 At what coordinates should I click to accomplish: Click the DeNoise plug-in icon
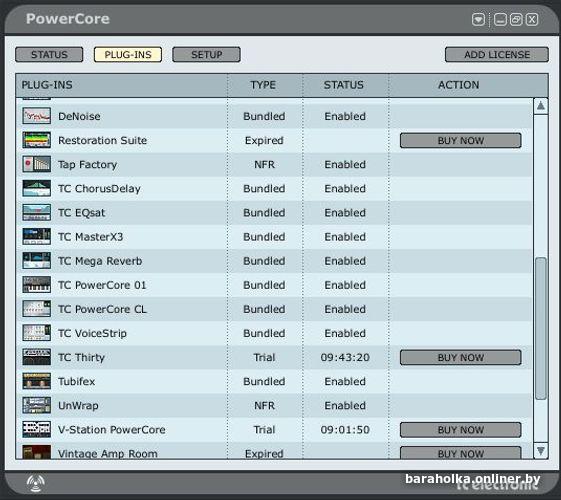(36, 116)
